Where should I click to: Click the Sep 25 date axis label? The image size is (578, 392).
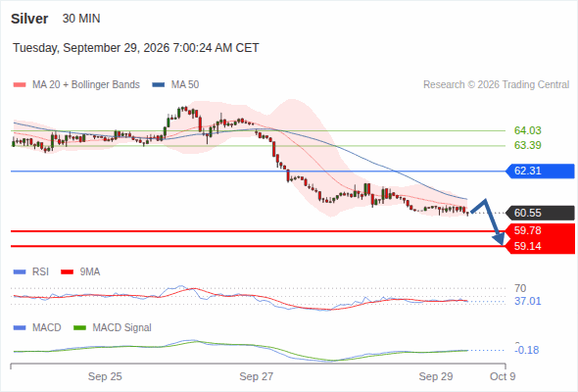click(105, 376)
